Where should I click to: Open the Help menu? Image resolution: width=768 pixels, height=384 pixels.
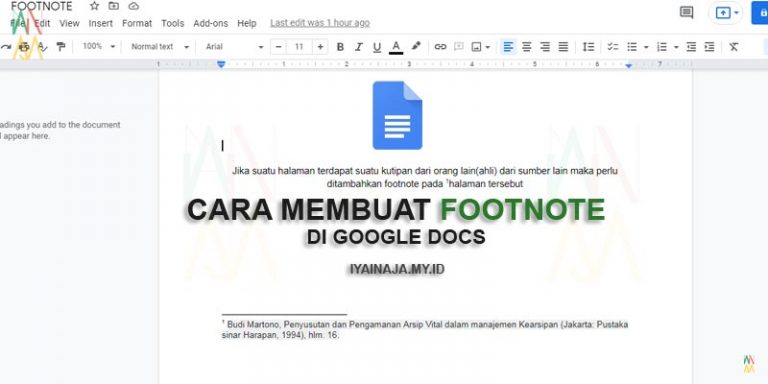pos(247,23)
